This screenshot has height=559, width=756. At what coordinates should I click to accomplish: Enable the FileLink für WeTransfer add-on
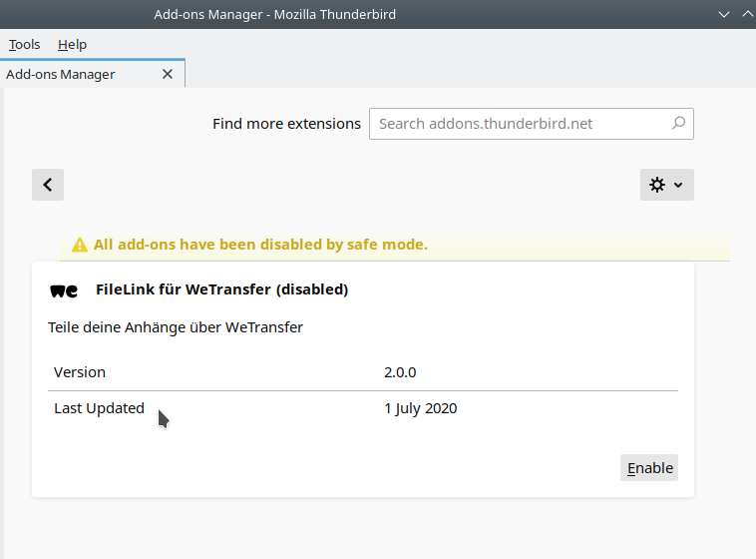pyautogui.click(x=649, y=468)
